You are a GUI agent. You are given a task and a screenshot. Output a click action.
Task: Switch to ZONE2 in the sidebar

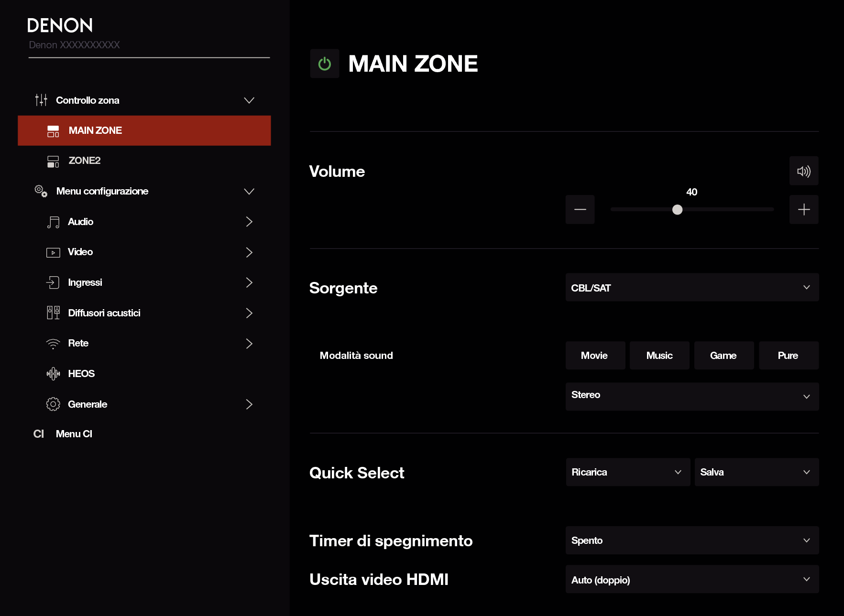(x=85, y=161)
